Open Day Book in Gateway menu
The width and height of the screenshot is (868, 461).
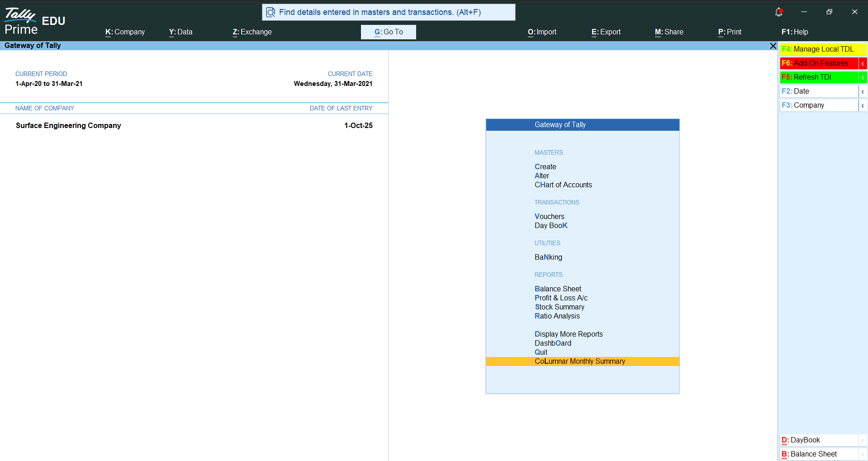pos(551,226)
